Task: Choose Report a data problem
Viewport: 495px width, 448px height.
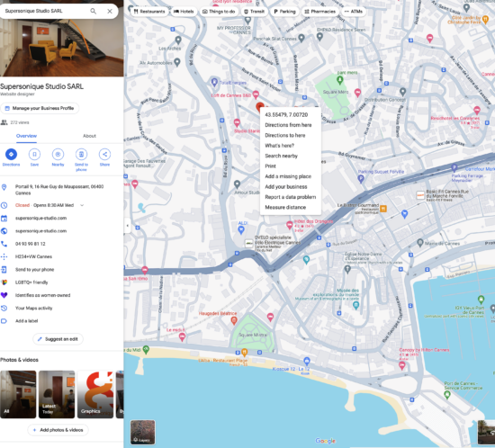Action: click(x=291, y=197)
